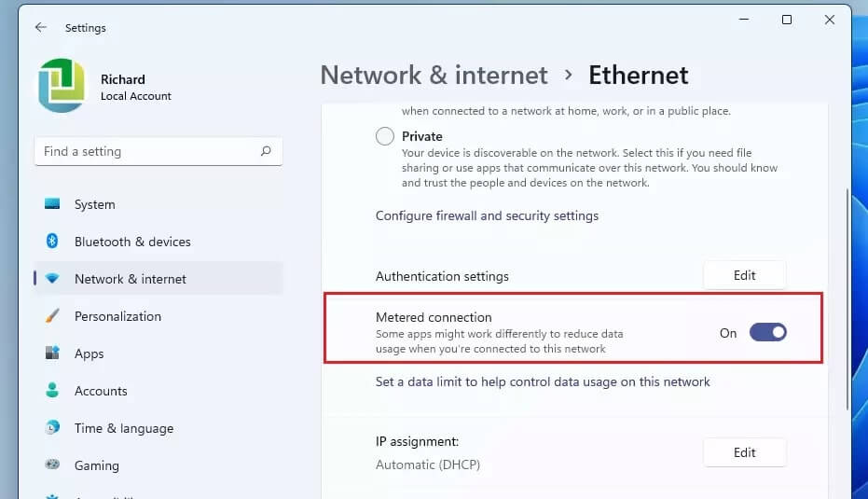
Task: Select the Private network radio button
Action: [x=385, y=137]
